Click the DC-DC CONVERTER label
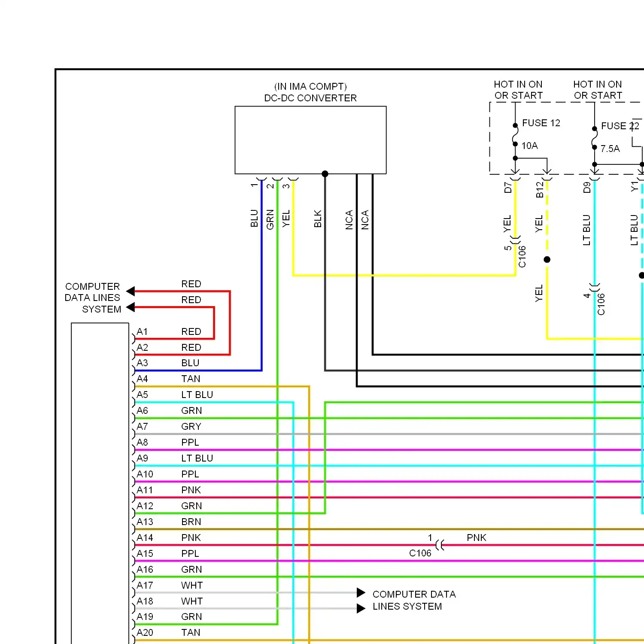644x644 pixels. pos(310,98)
